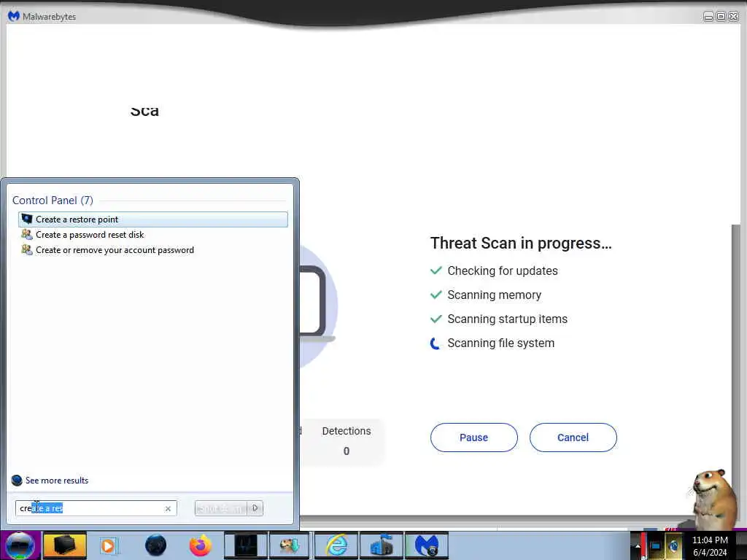Screen dimensions: 747x560
Task: Open Create a restore point result
Action: click(x=153, y=219)
